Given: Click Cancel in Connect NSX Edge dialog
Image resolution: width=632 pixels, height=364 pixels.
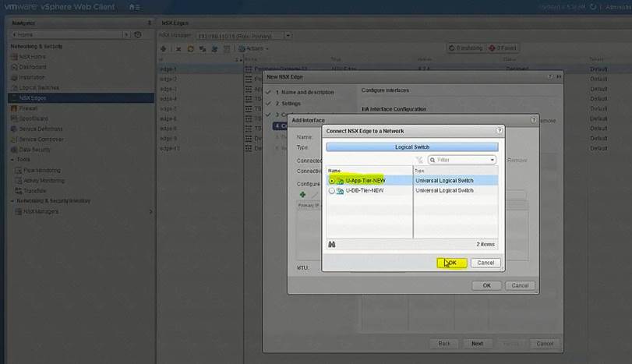Looking at the screenshot, I should click(485, 263).
